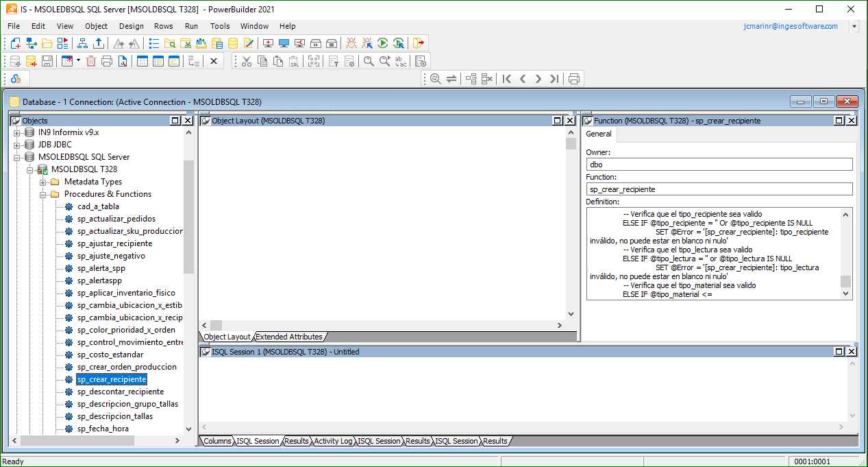
Task: Switch to the Extended Attributes tab
Action: click(288, 337)
